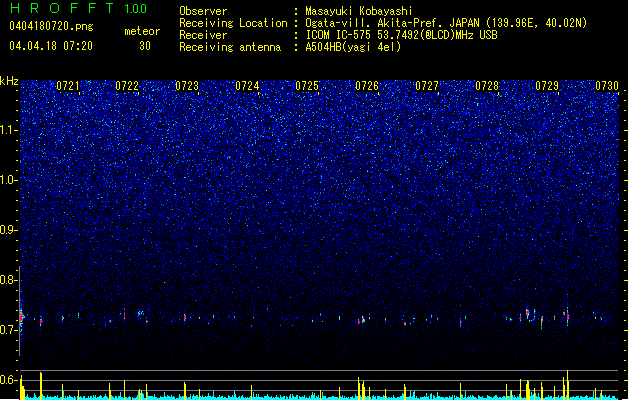Screen dimensions: 629x400
Task: Click the 0722 time marker
Action: [x=127, y=86]
